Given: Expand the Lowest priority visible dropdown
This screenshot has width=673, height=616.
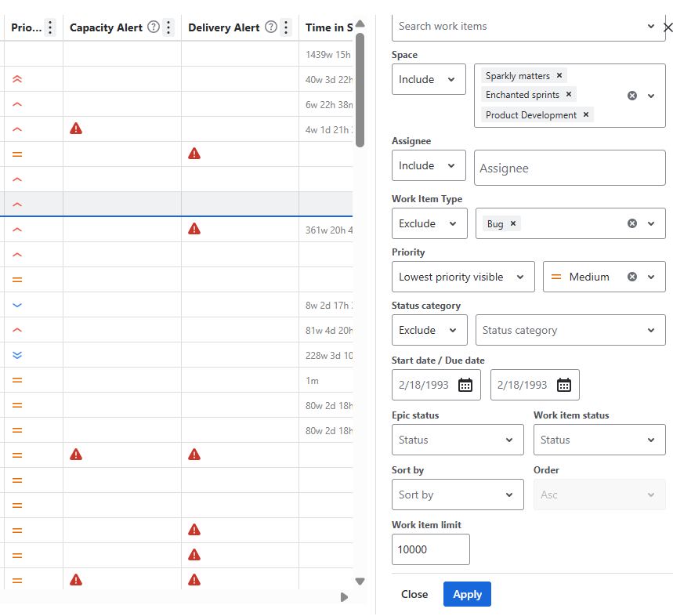Looking at the screenshot, I should pos(463,277).
